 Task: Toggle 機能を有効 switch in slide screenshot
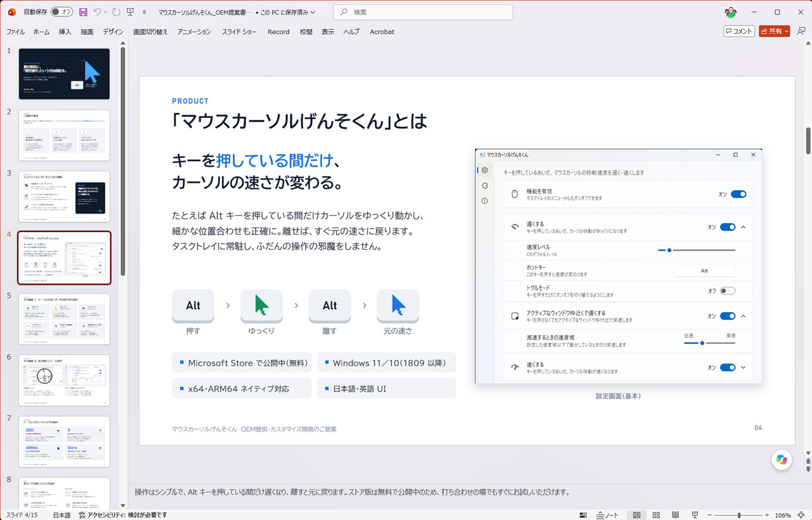tap(738, 194)
